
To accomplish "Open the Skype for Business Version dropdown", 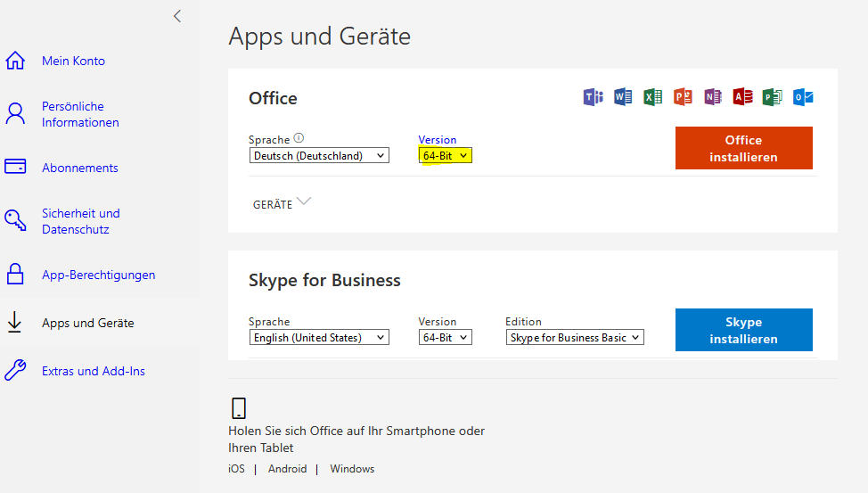I will pyautogui.click(x=445, y=337).
